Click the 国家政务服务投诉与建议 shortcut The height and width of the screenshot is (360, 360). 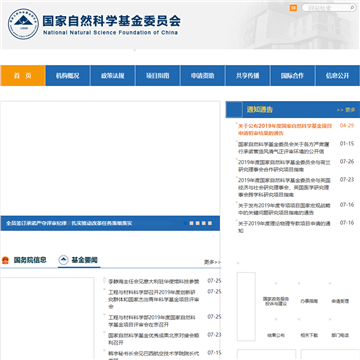[276, 301]
